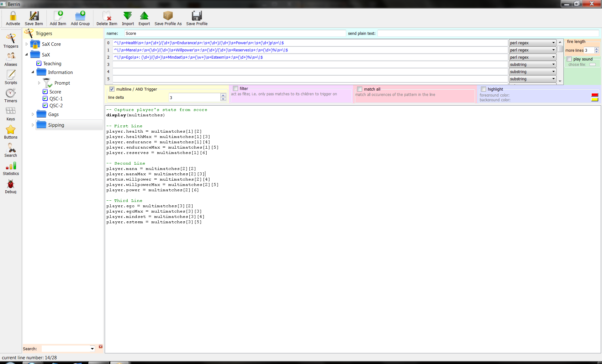The image size is (602, 364).
Task: Collapse the SaX tree node
Action: tap(26, 55)
